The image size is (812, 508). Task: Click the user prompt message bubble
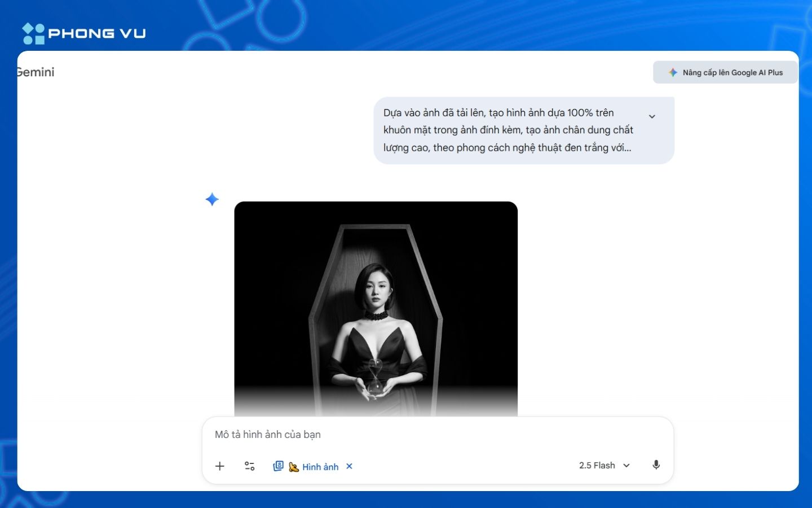[x=507, y=130]
